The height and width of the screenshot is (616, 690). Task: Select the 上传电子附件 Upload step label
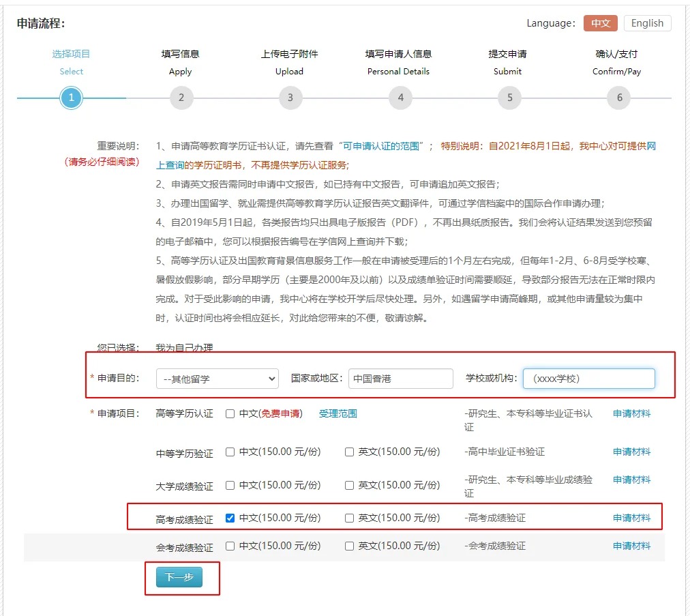tap(289, 63)
